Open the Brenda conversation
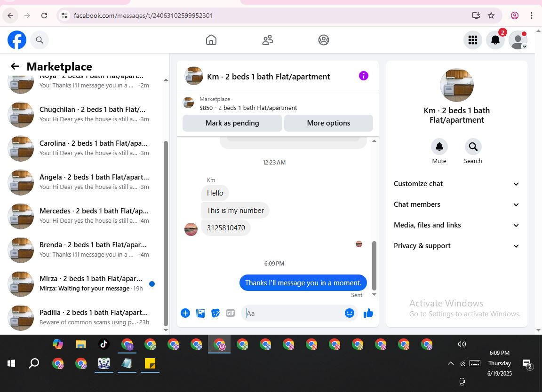 pyautogui.click(x=82, y=250)
